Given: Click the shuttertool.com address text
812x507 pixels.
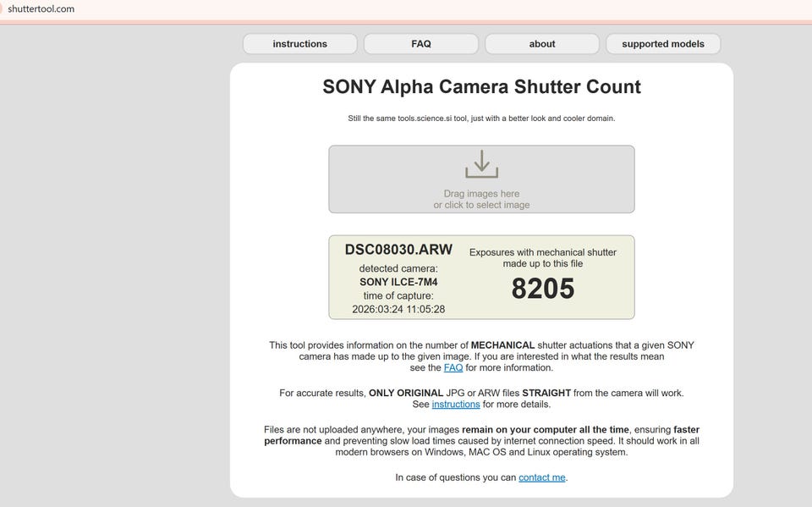Looking at the screenshot, I should pos(41,8).
